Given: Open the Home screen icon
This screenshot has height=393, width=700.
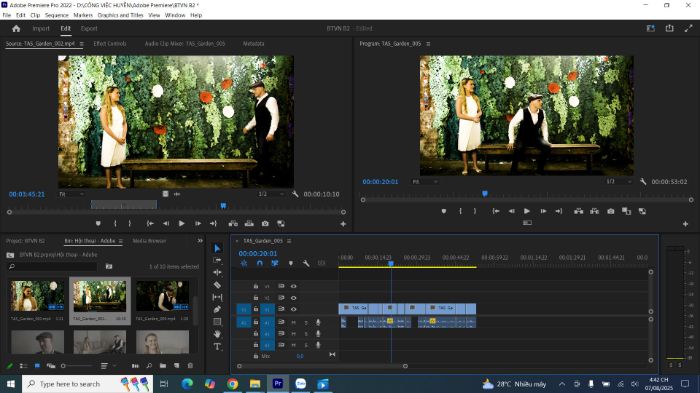Looking at the screenshot, I should coord(17,29).
